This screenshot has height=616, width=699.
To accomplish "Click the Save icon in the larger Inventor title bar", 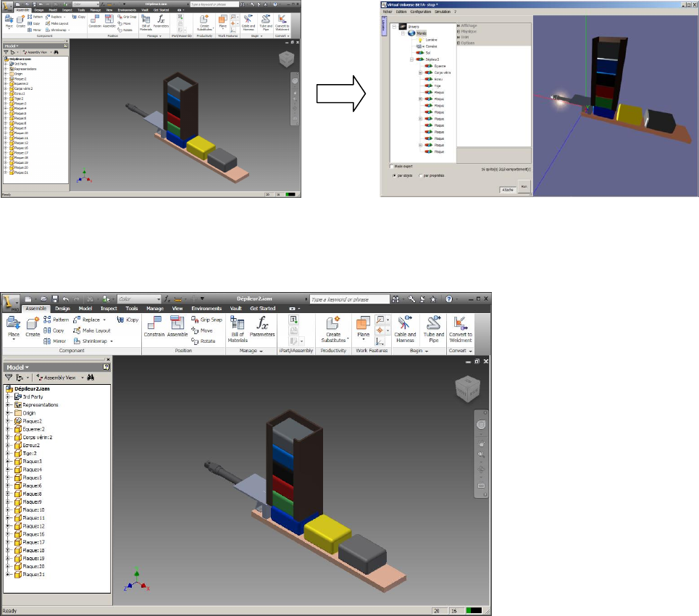I will (x=55, y=299).
